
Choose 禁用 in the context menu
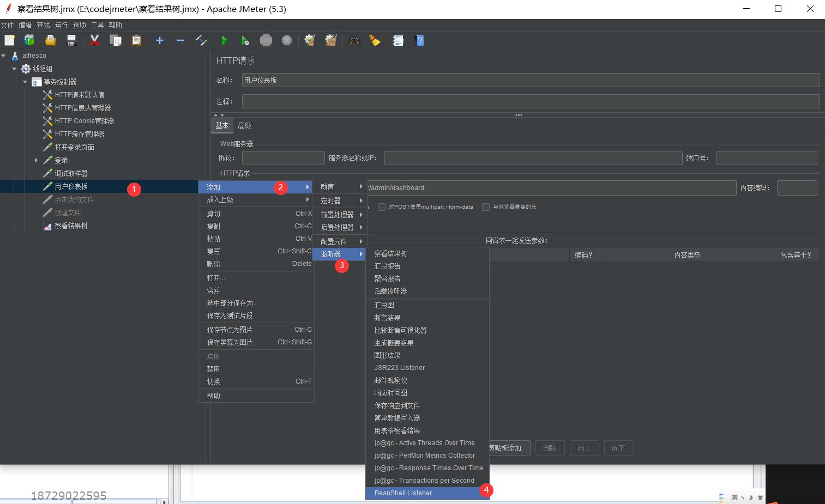[256, 369]
